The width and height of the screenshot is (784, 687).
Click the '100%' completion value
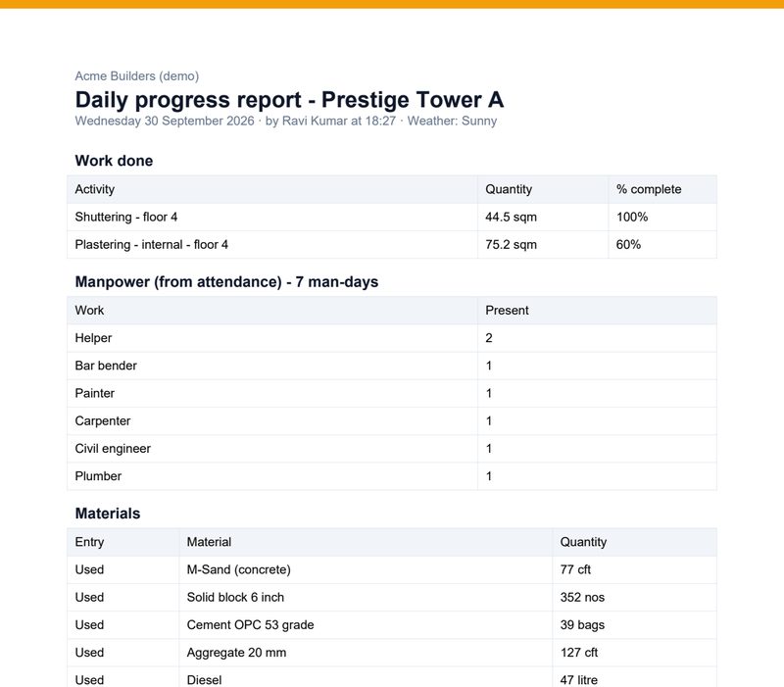point(632,217)
